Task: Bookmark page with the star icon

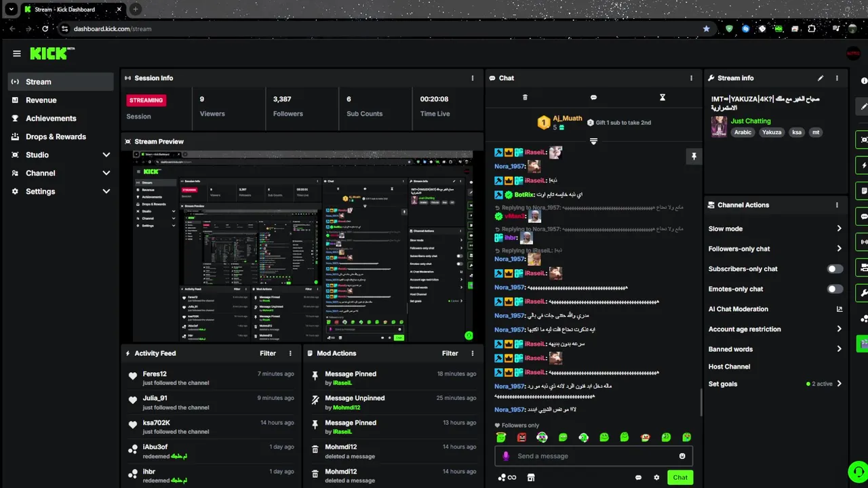Action: click(x=707, y=28)
